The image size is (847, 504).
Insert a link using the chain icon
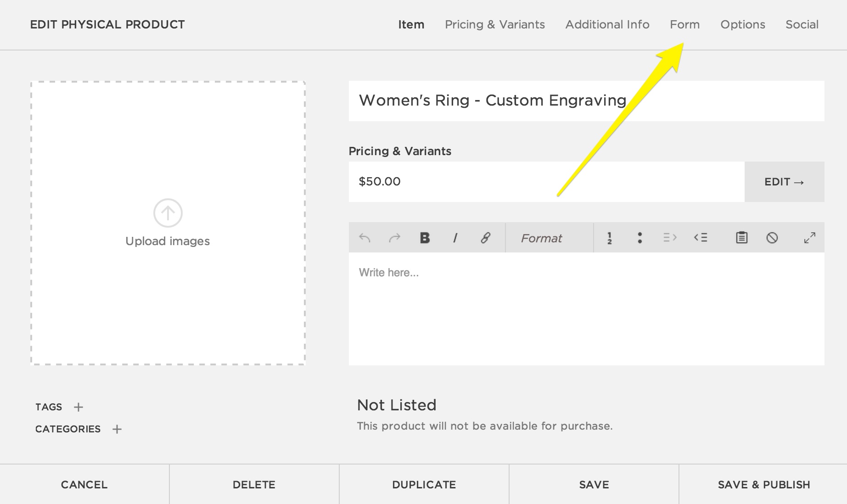tap(485, 238)
